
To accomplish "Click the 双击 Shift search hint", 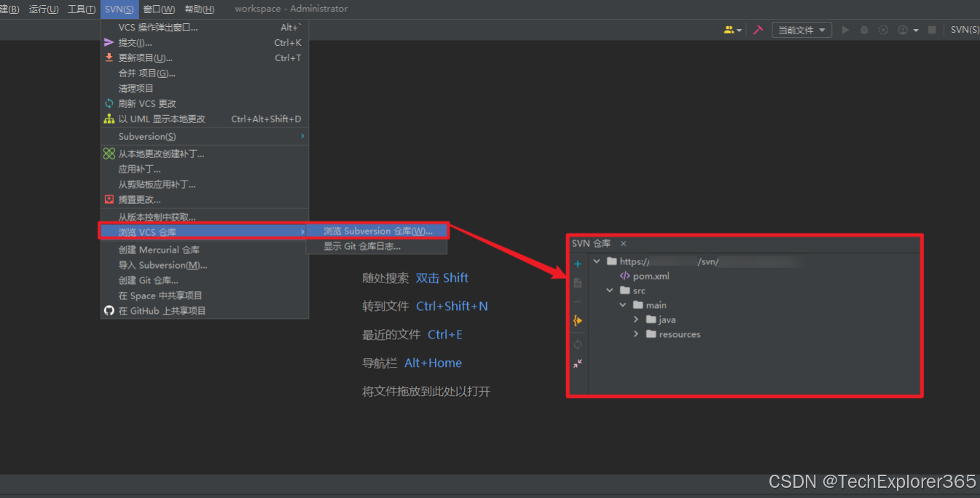I will 442,278.
